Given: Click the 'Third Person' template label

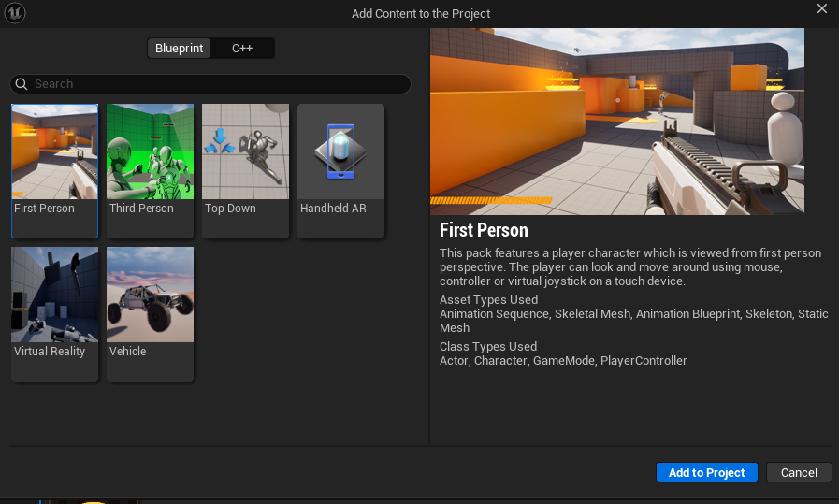Looking at the screenshot, I should coord(141,209).
